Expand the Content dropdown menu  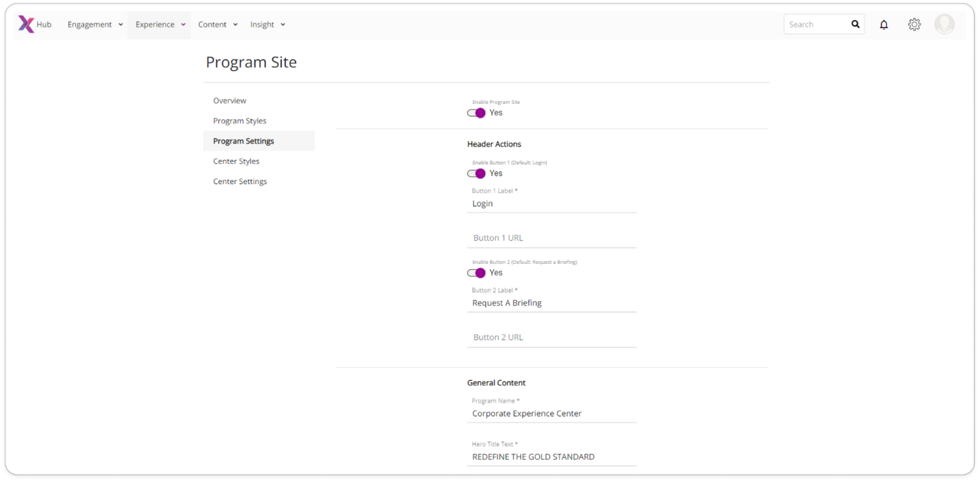click(218, 25)
